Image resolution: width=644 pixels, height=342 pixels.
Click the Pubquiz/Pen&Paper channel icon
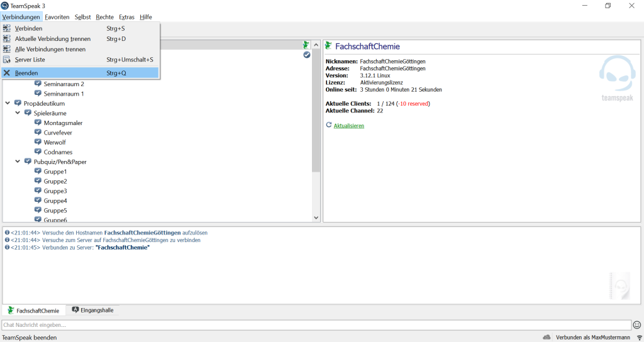tap(28, 162)
